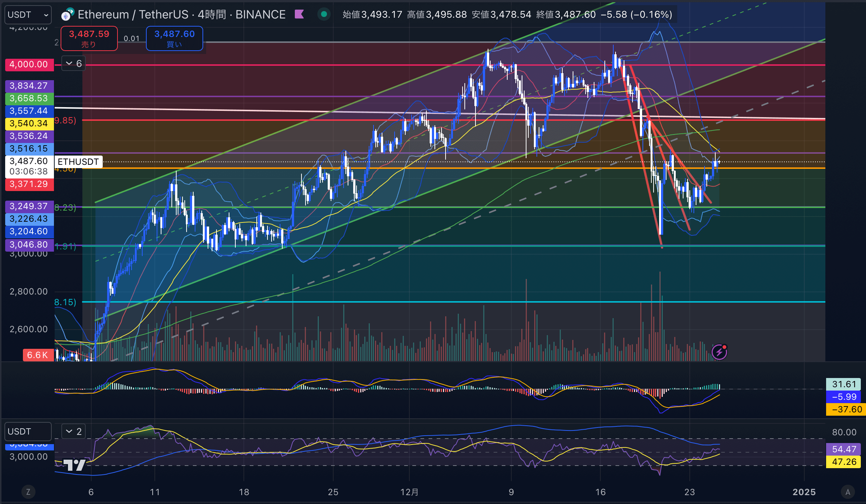The height and width of the screenshot is (504, 866).
Task: Expand the collapsed indicators legend showing 6
Action: click(x=74, y=64)
